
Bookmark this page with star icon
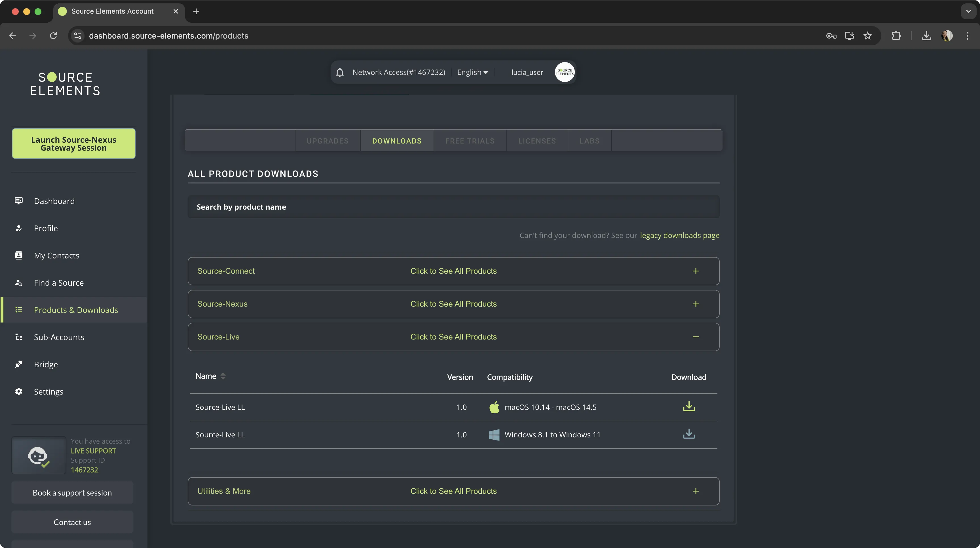tap(867, 36)
